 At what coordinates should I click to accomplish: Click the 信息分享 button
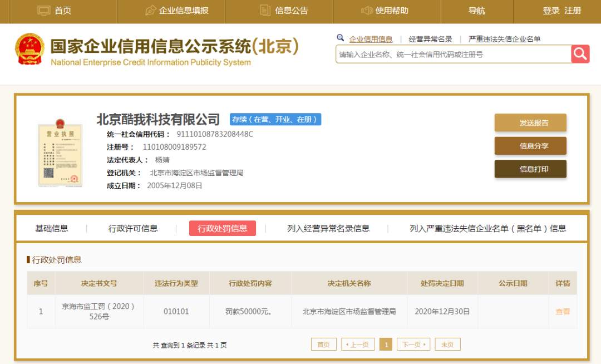[530, 146]
